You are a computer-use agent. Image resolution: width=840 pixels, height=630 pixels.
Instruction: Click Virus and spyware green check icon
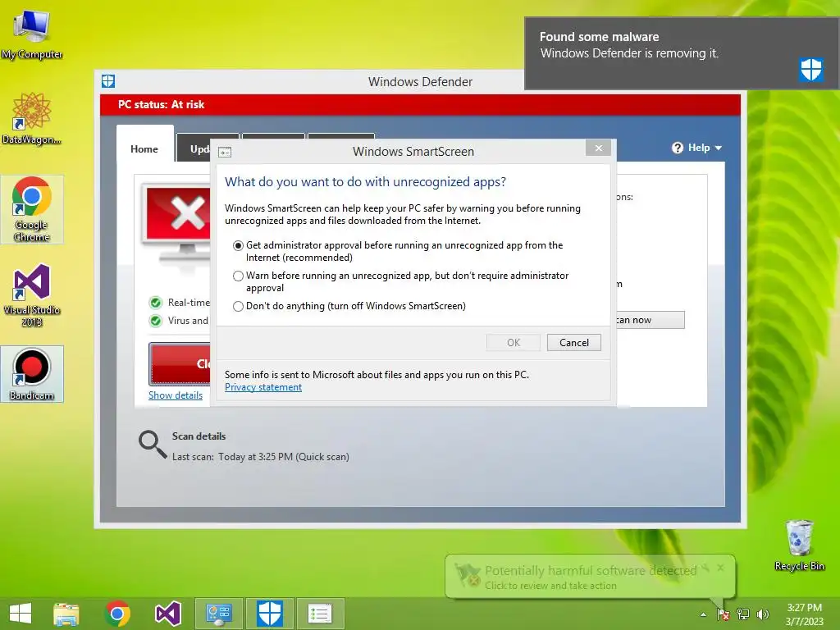pos(155,321)
